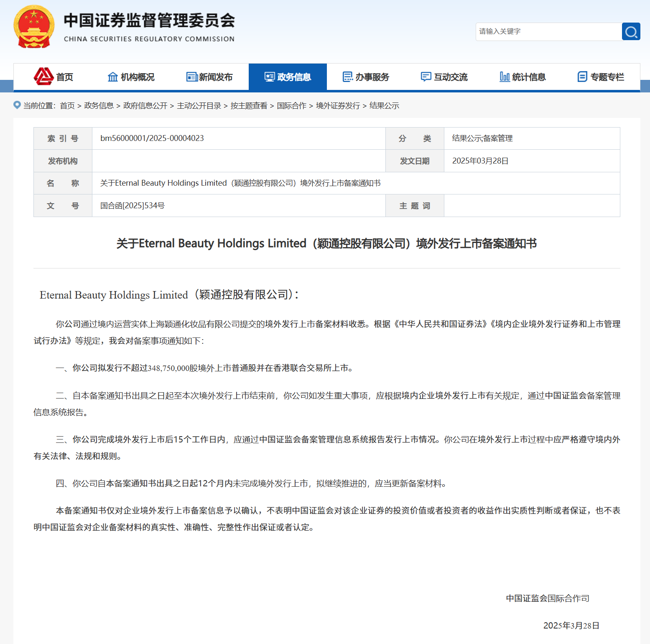
Task: Follow the breadcrumb link 主动公开目录
Action: [199, 106]
